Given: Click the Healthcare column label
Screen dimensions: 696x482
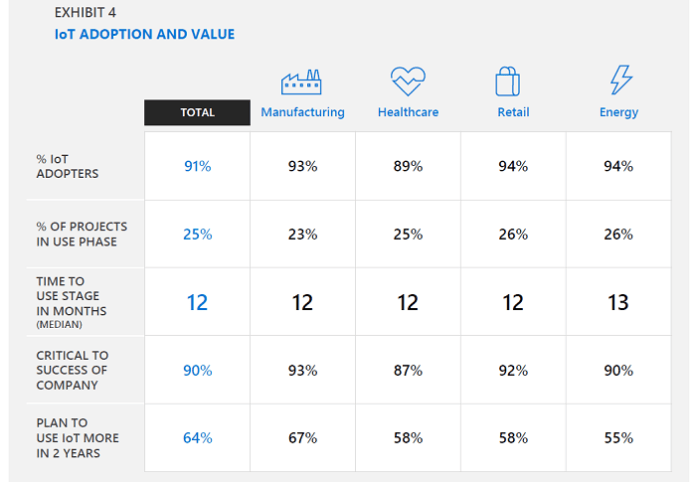Looking at the screenshot, I should pos(408,112).
